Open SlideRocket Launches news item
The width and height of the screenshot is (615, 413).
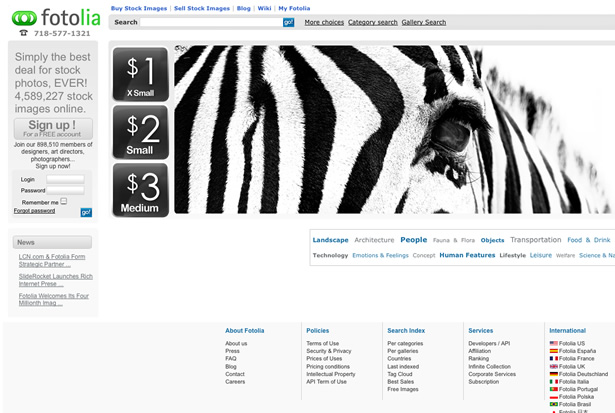click(x=56, y=280)
